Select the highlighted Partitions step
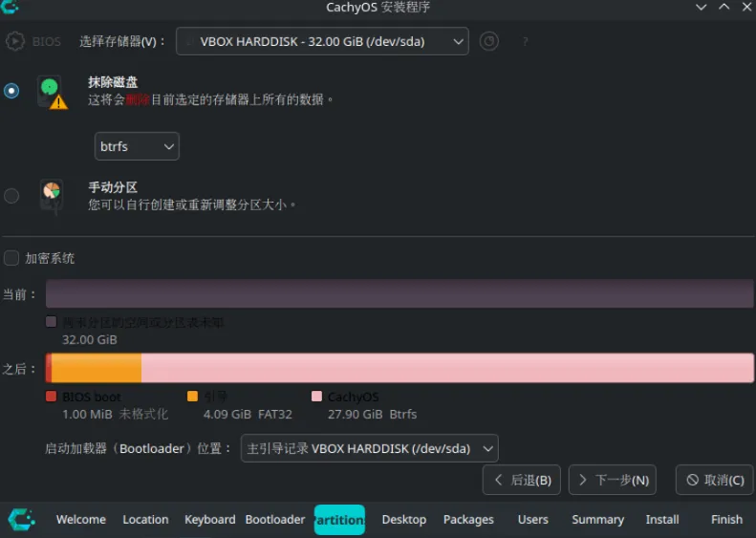Image resolution: width=756 pixels, height=538 pixels. 339,520
